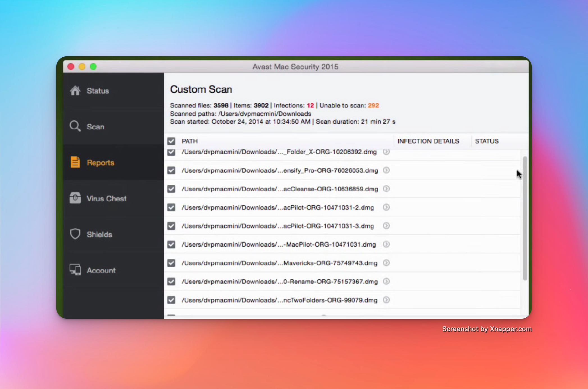Viewport: 588px width, 389px height.
Task: Click the Items count 3902
Action: (x=261, y=106)
